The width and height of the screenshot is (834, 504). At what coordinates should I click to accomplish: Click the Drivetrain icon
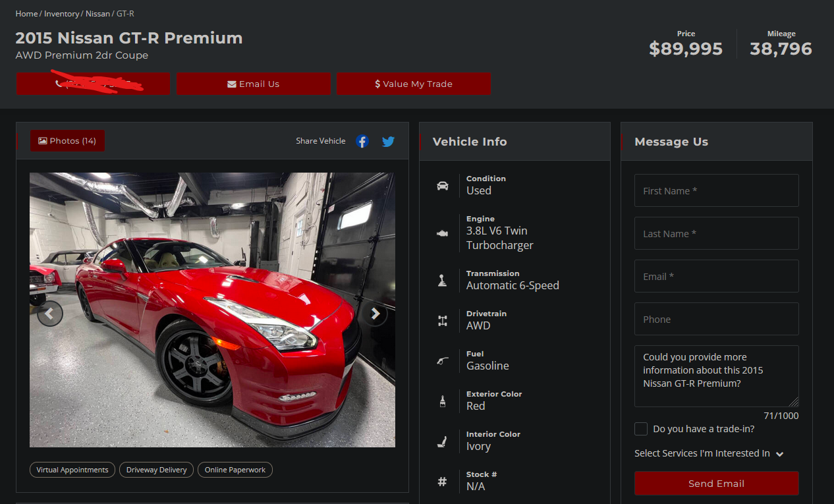tap(442, 321)
